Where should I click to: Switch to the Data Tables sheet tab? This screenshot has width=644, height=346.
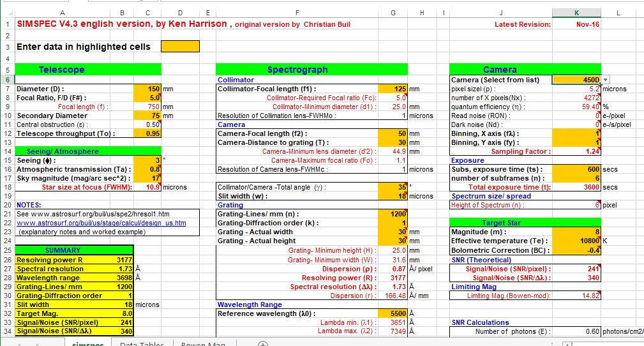coord(142,343)
